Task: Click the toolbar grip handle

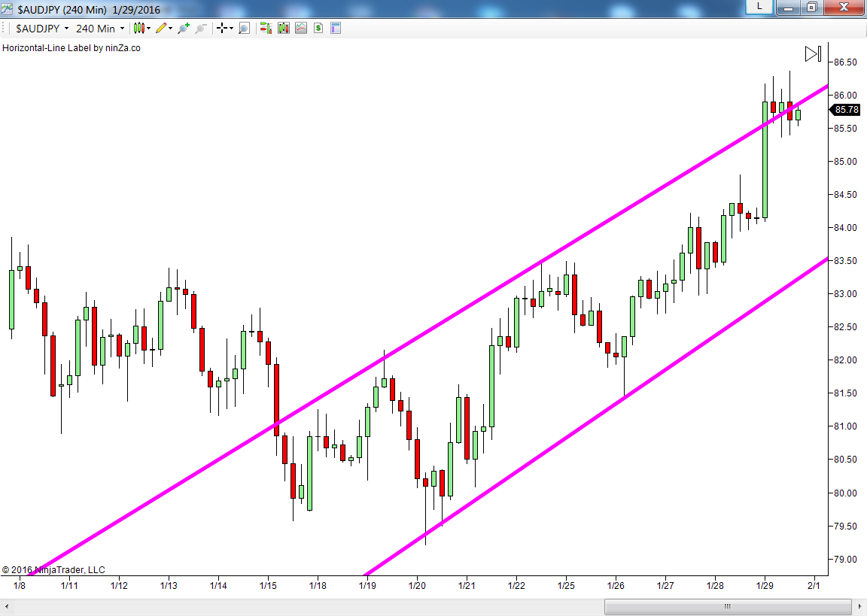Action: click(x=3, y=28)
